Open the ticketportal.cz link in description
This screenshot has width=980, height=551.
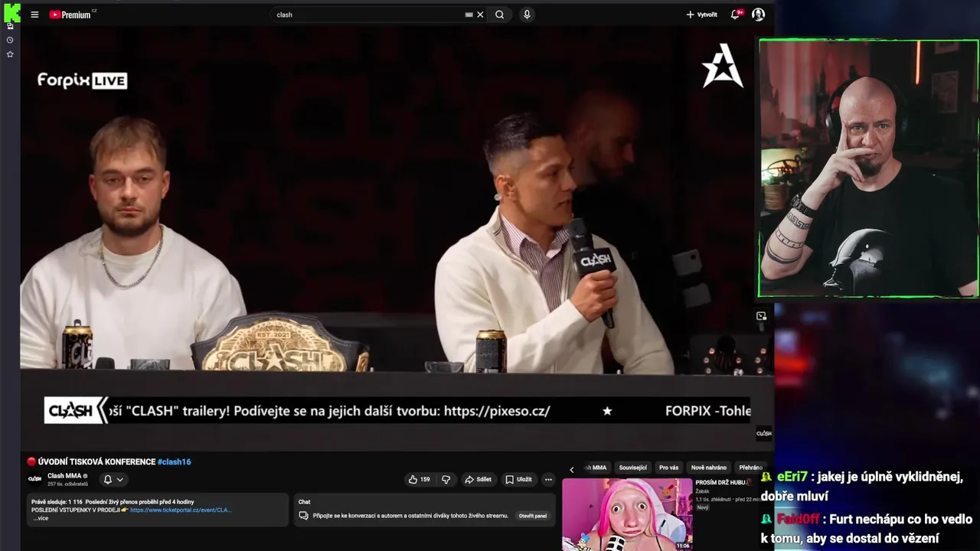click(180, 510)
